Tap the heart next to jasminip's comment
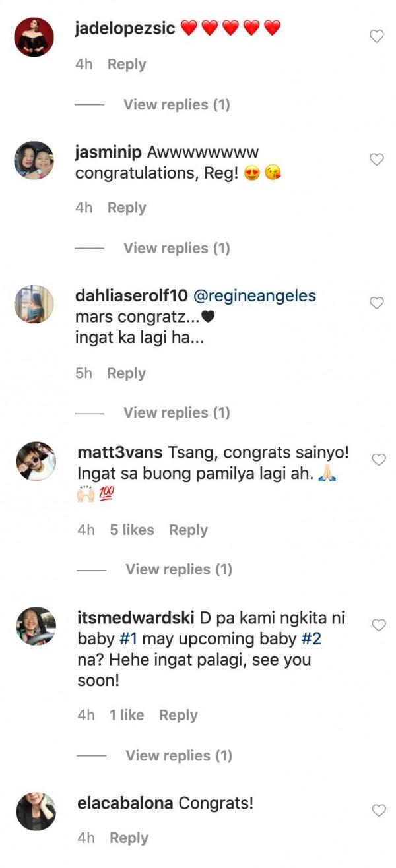This screenshot has width=396, height=868. click(x=376, y=160)
